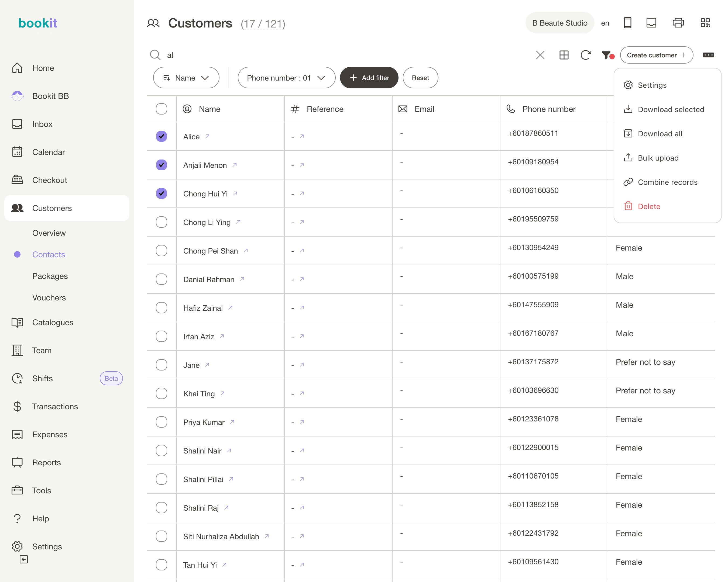Collapse the sidebar with arrow icon
This screenshot has height=582, width=728.
tap(24, 559)
